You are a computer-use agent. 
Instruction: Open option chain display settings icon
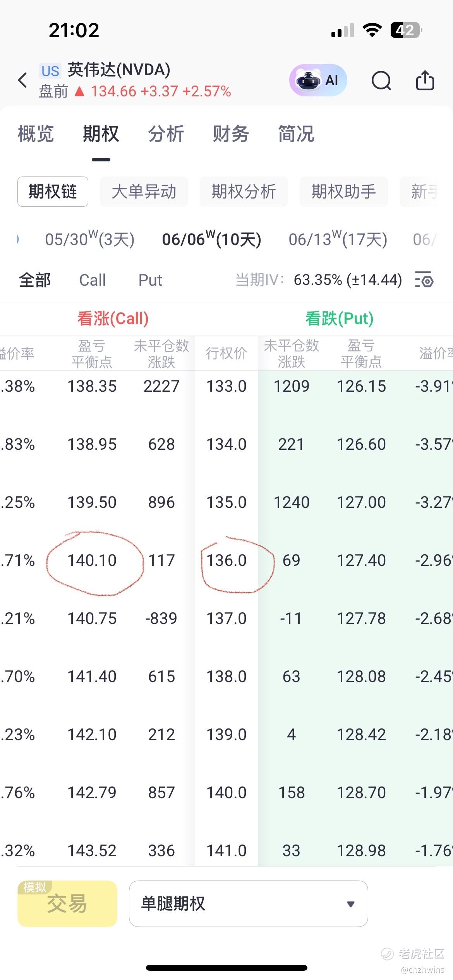(424, 280)
